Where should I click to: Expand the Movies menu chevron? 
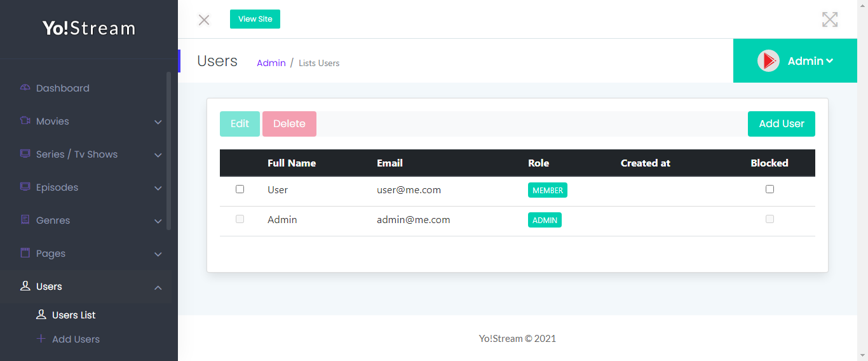[x=158, y=121]
